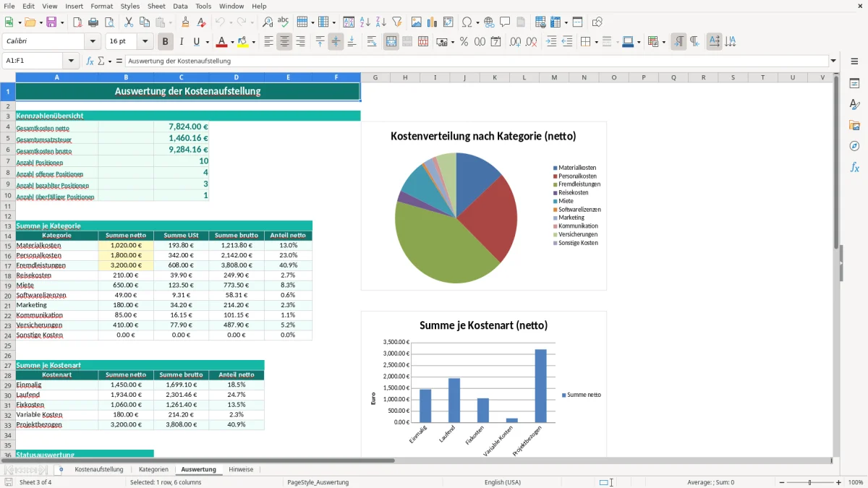
Task: Click the Format as Percent icon
Action: point(464,42)
